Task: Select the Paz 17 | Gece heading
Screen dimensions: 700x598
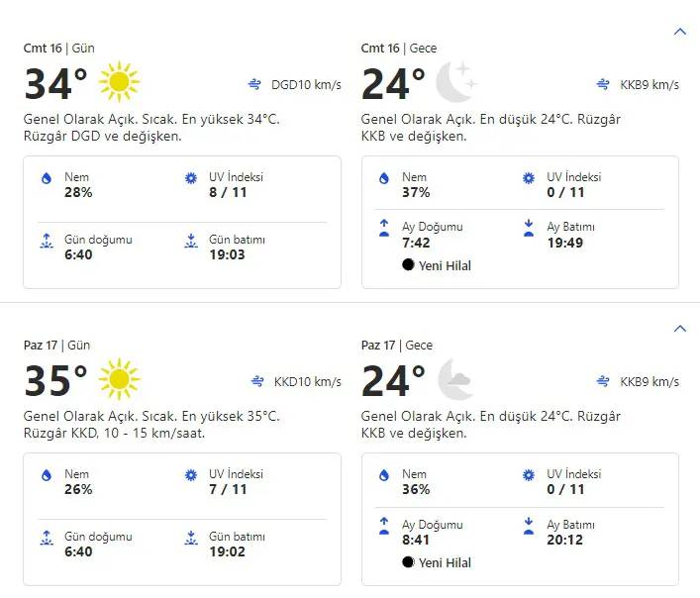Action: (x=396, y=345)
